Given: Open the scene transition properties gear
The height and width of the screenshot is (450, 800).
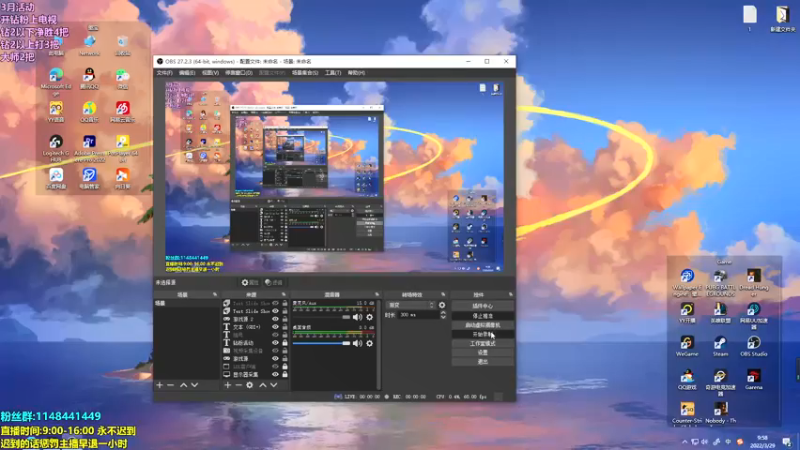Looking at the screenshot, I should [442, 305].
